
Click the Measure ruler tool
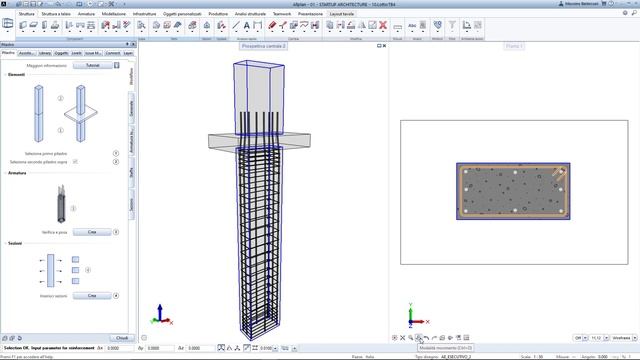click(x=397, y=27)
